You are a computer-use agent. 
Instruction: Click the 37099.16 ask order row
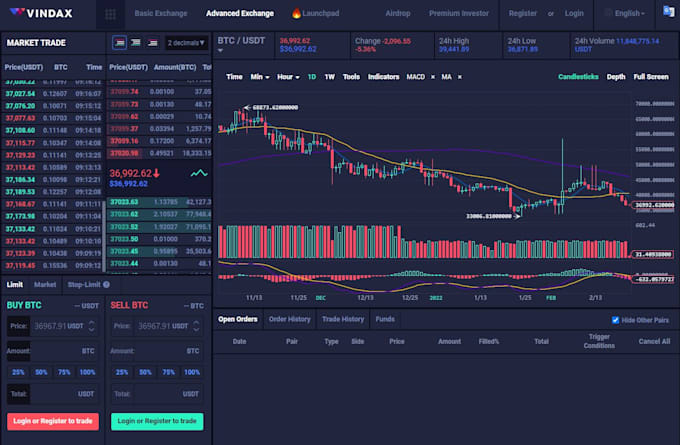159,141
